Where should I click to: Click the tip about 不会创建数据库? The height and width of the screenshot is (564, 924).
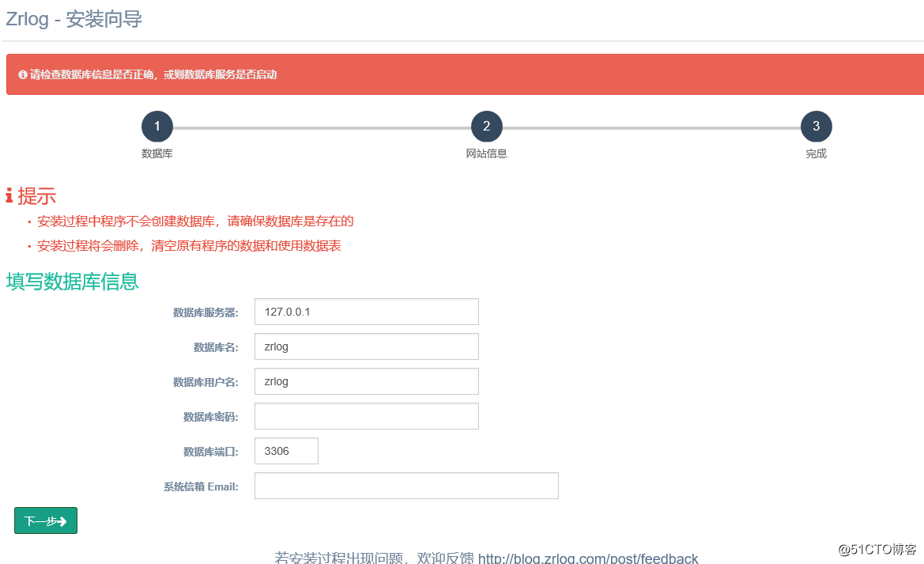pyautogui.click(x=195, y=221)
